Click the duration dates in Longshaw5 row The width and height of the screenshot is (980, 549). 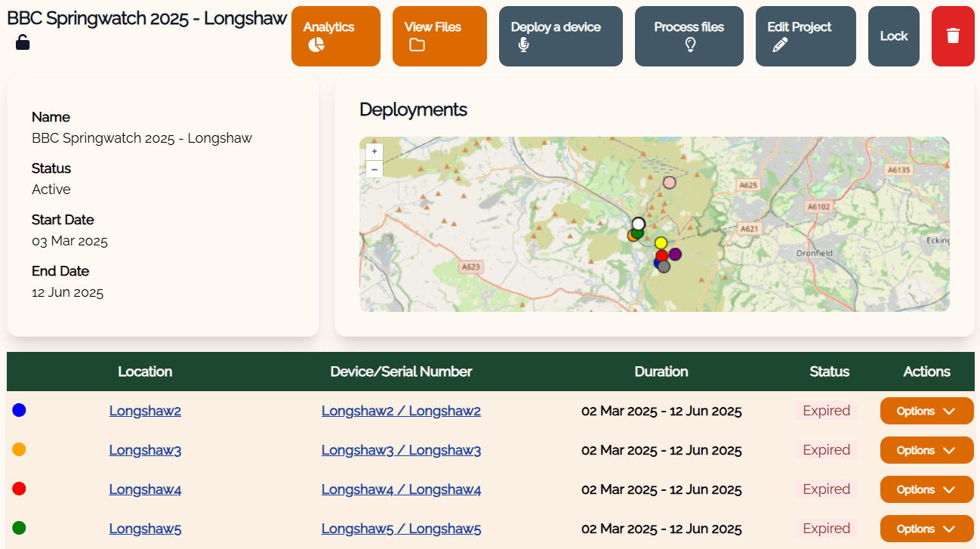coord(661,529)
